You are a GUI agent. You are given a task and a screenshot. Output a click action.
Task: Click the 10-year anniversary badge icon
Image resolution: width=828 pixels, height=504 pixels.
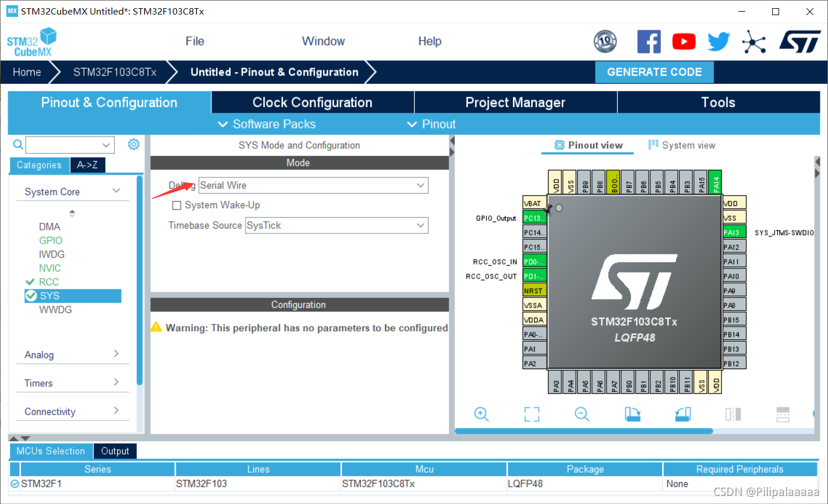pos(605,42)
